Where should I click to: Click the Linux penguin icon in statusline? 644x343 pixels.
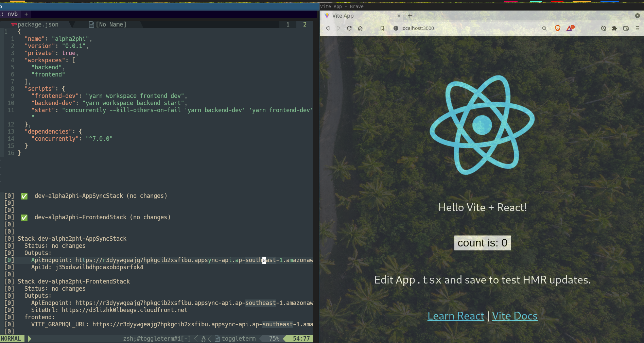pos(204,339)
